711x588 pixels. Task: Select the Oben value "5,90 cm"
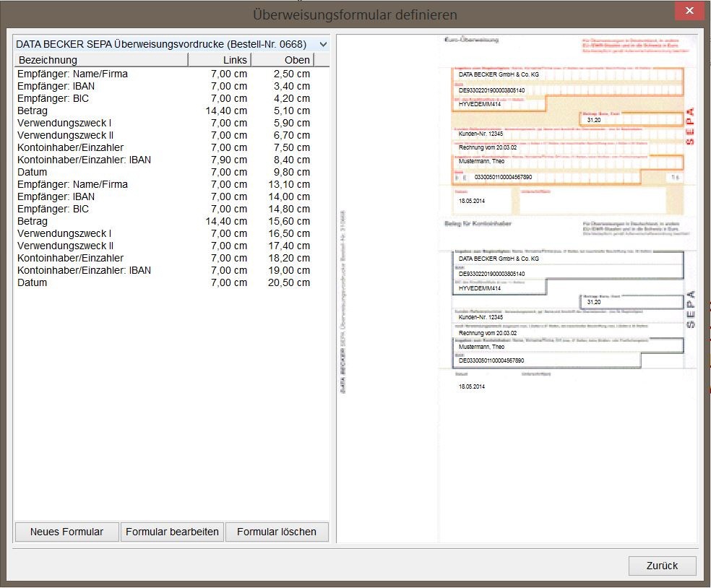point(292,123)
